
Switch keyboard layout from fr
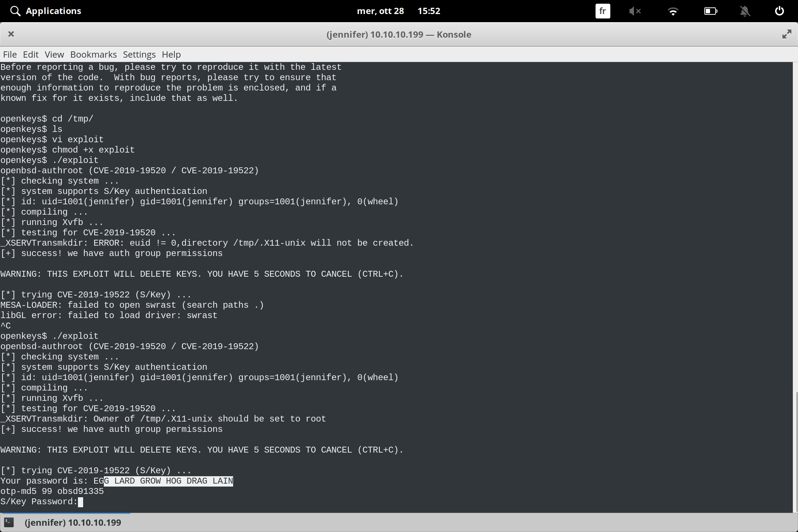click(x=602, y=11)
